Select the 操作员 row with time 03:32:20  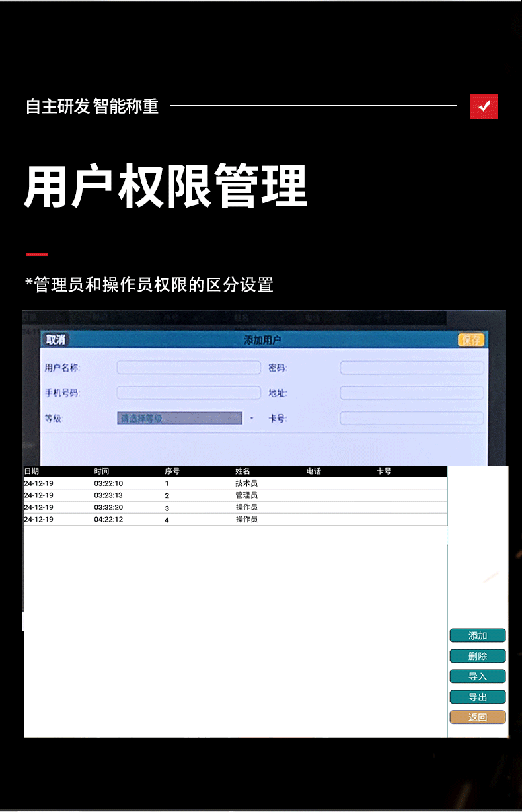(x=235, y=507)
